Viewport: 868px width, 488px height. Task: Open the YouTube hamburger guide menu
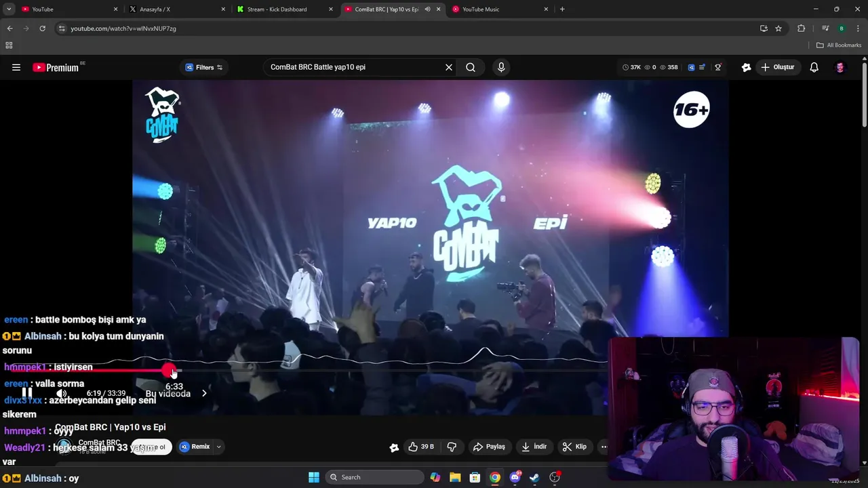[16, 67]
